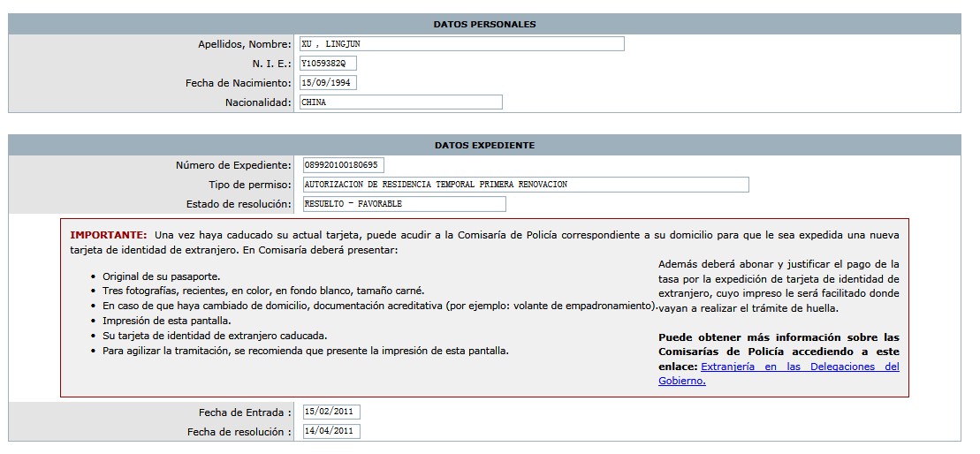The image size is (980, 454).
Task: Click the Fecha de Entrada date field
Action: coord(330,412)
